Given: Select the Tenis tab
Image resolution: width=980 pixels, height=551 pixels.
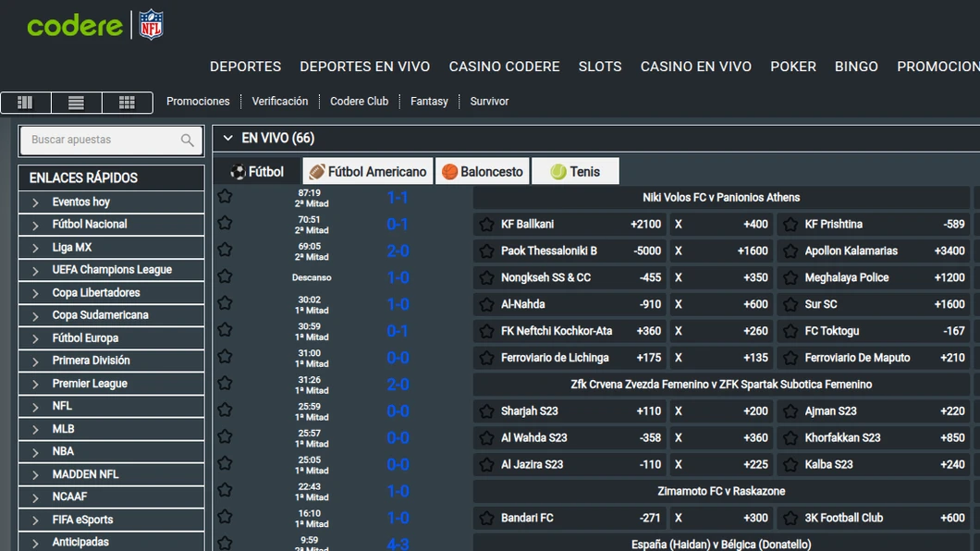Looking at the screenshot, I should (575, 171).
